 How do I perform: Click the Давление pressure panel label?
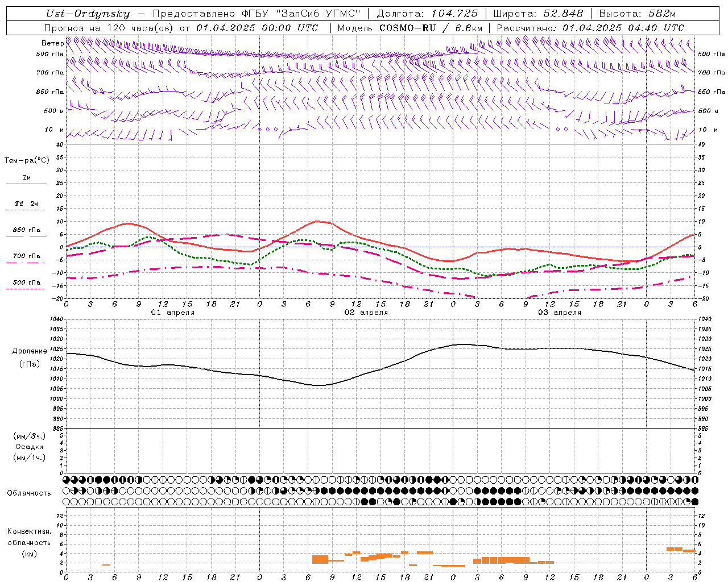pos(30,351)
